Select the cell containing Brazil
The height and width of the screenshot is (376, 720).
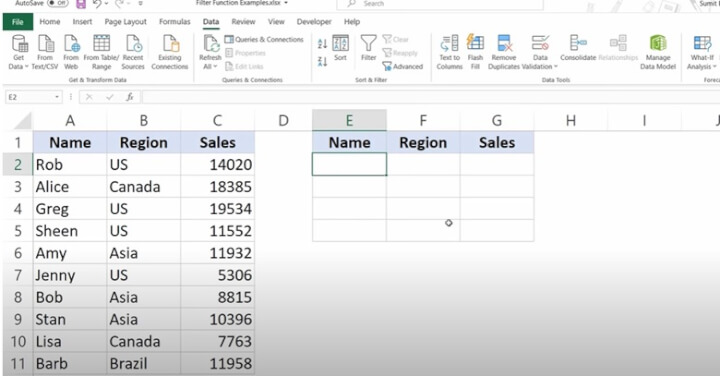pos(144,363)
